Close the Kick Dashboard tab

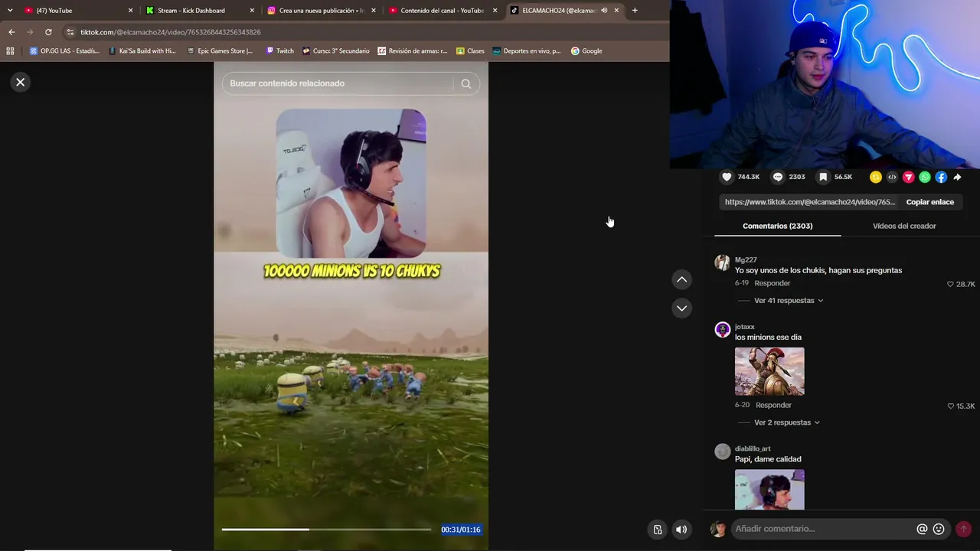pyautogui.click(x=252, y=11)
